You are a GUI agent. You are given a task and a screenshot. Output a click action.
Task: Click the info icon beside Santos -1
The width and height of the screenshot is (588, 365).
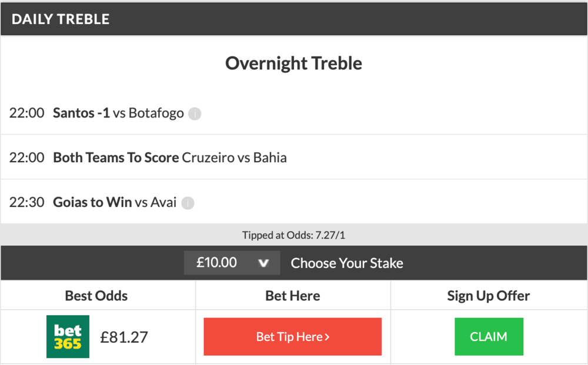tap(194, 113)
